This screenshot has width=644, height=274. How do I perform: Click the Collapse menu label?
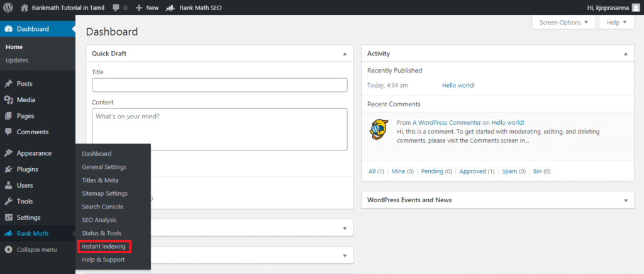click(37, 249)
